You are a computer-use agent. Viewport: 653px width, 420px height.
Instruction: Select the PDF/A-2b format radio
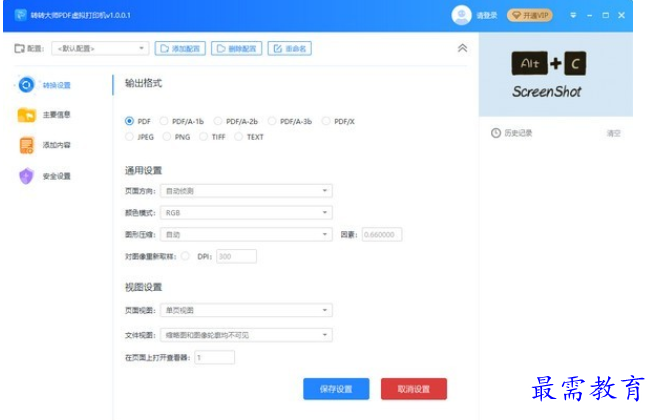click(x=217, y=121)
